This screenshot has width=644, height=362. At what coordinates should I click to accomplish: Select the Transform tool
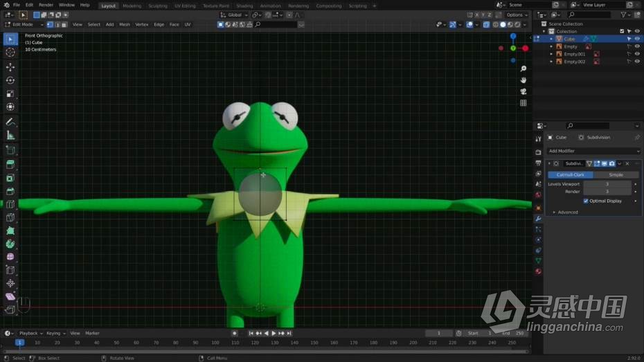click(10, 107)
